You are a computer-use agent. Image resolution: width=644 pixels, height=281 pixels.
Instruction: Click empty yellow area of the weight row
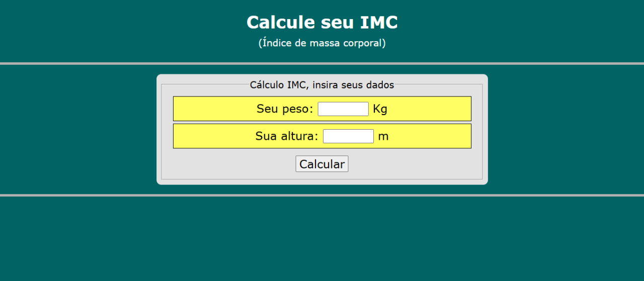point(211,109)
